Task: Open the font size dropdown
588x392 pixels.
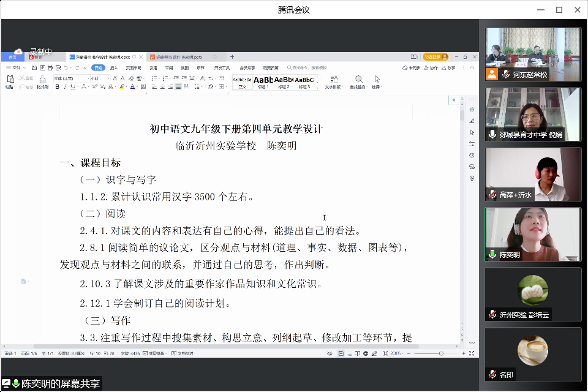Action: pyautogui.click(x=98, y=78)
